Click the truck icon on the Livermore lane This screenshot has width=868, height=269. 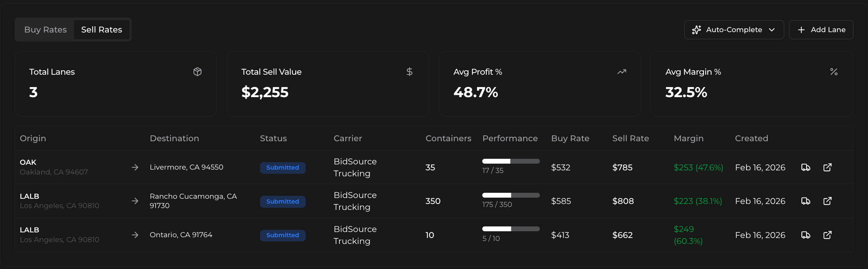[806, 167]
